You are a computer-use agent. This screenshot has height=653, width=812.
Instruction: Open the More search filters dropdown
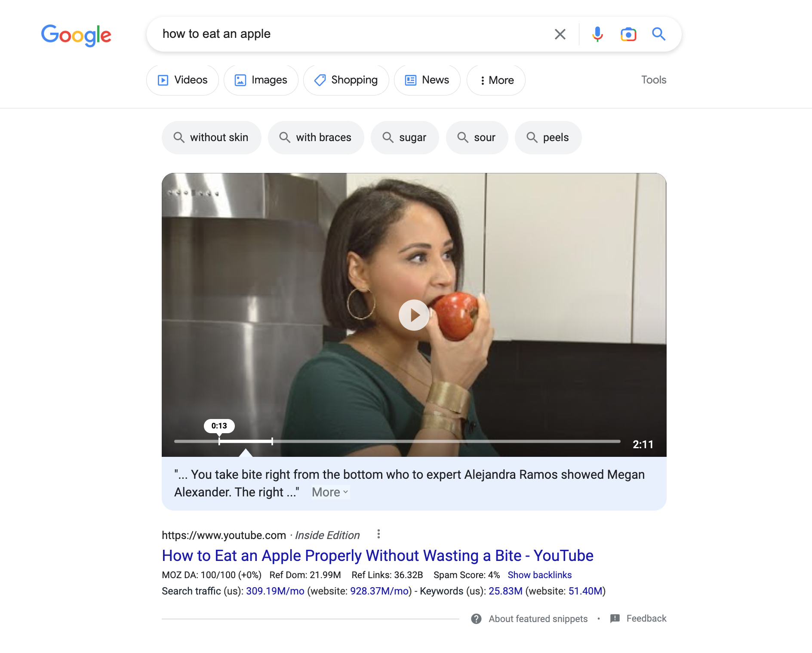coord(496,80)
